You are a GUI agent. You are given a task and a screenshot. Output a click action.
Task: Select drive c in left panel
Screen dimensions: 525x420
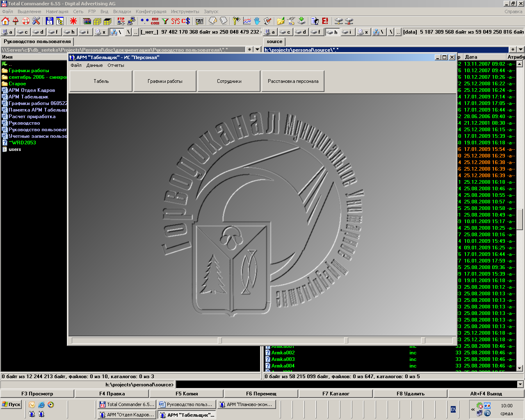click(23, 32)
